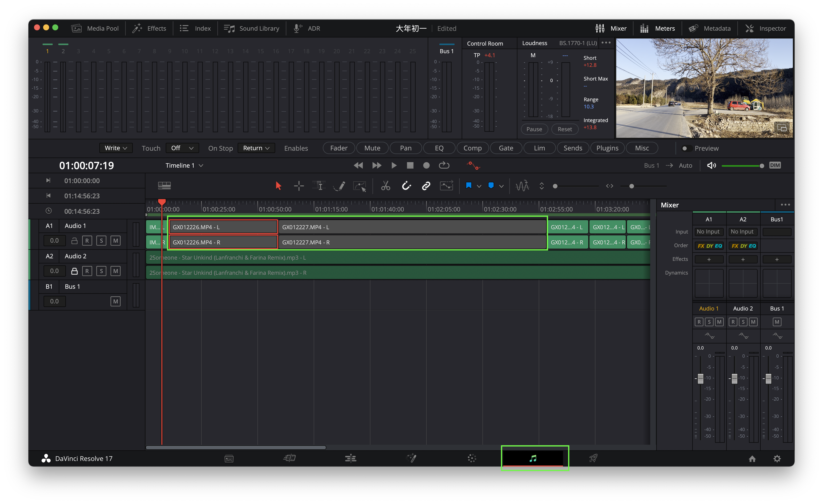Viewport: 823px width, 504px height.
Task: Click the EQ enable button
Action: [x=439, y=148]
